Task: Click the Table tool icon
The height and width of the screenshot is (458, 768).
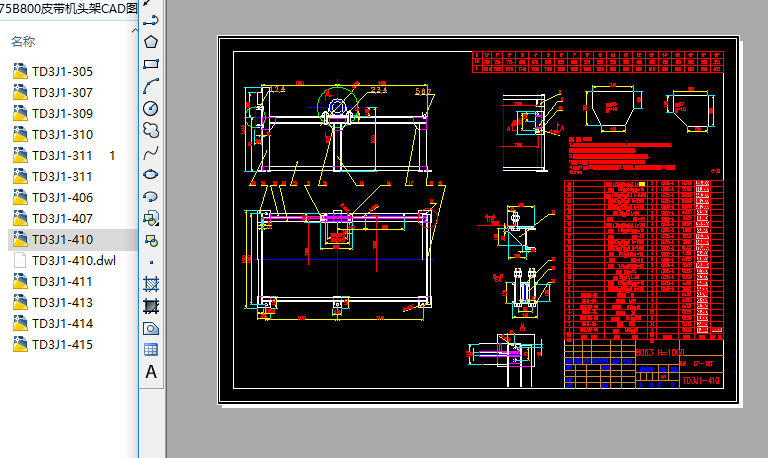Action: [x=151, y=350]
